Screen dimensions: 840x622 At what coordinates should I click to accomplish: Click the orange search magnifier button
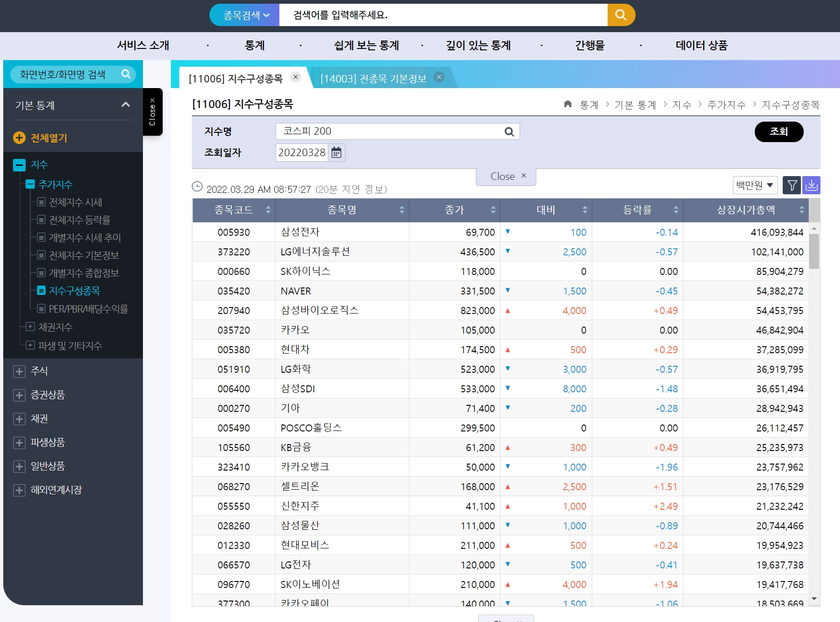(x=621, y=15)
